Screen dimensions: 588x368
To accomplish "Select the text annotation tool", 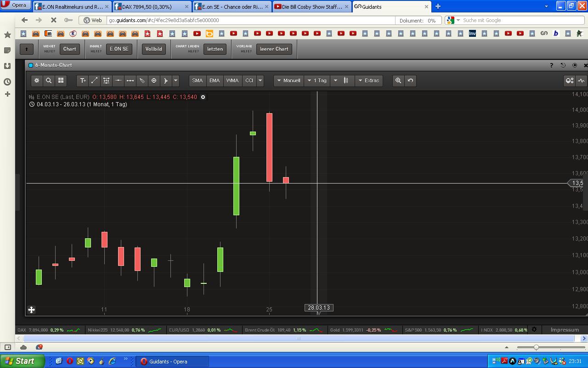I will coord(83,80).
